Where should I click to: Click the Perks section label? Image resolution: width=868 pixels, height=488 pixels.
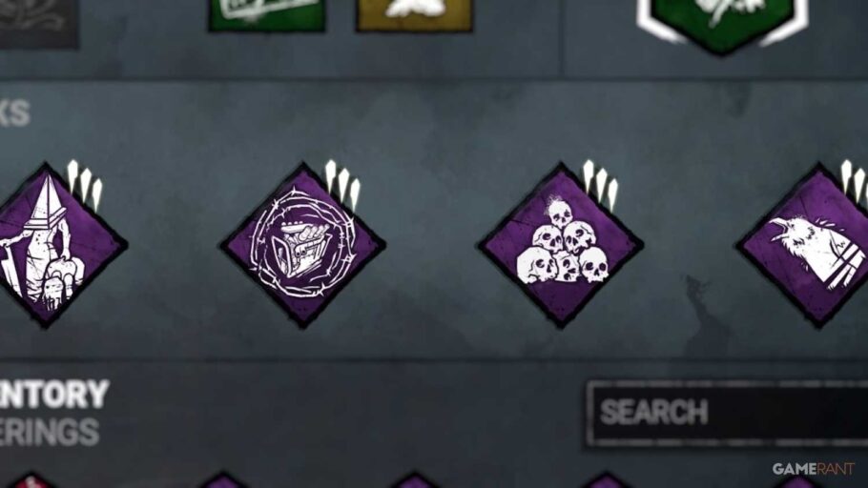(14, 113)
